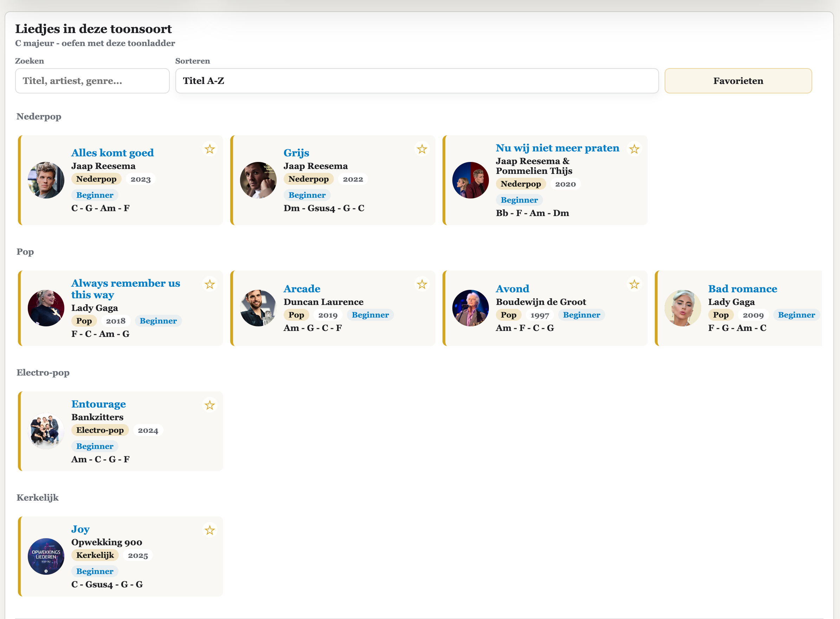Open the song Bad romance
The height and width of the screenshot is (619, 840).
(743, 288)
